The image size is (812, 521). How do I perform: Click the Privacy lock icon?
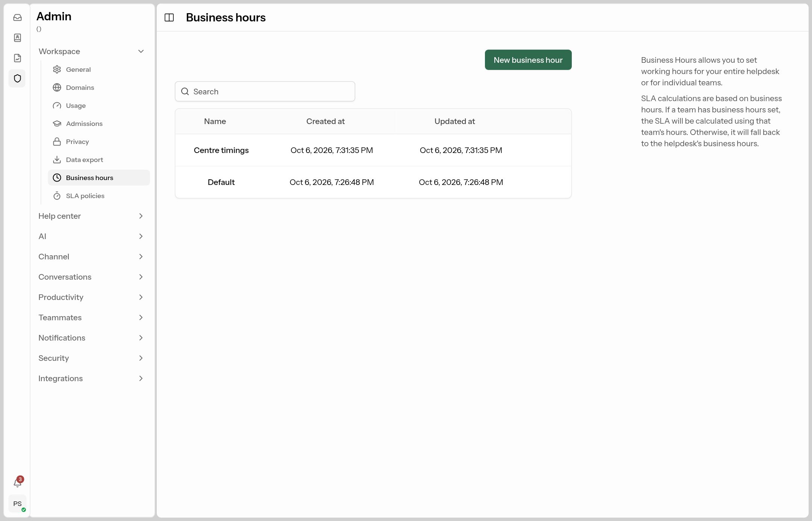(57, 141)
